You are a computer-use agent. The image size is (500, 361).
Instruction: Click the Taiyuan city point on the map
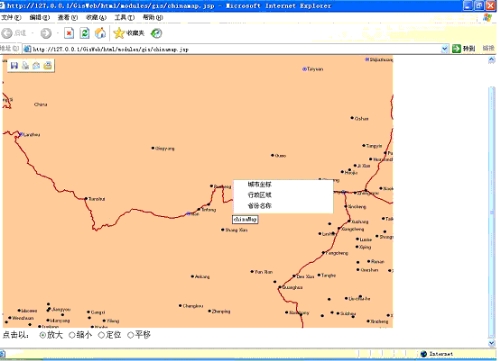click(x=304, y=69)
